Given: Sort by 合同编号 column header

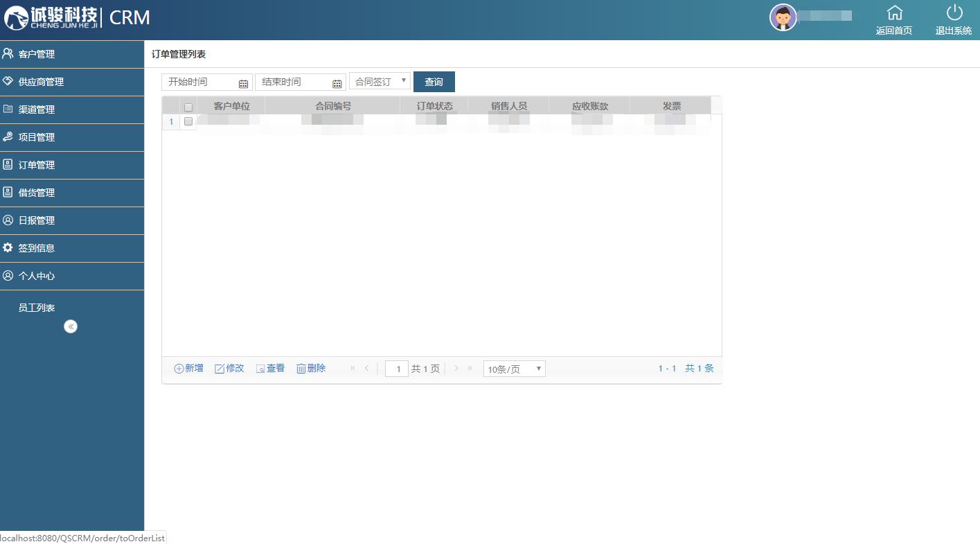Looking at the screenshot, I should [x=333, y=106].
